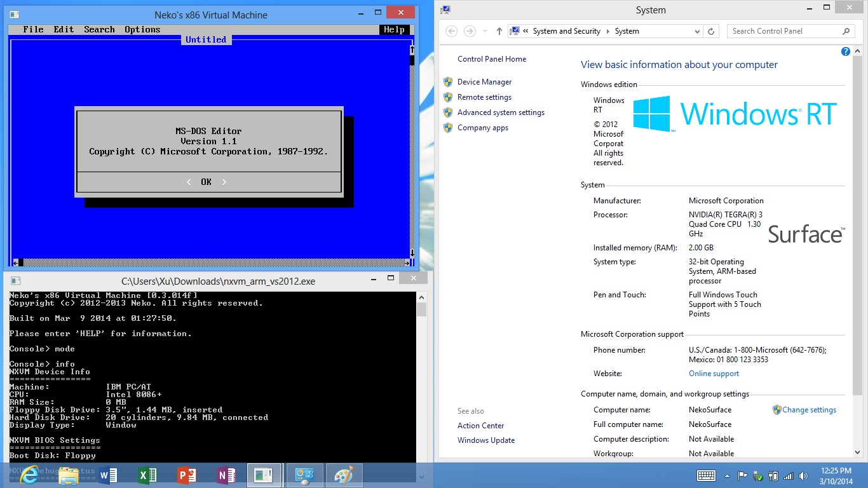The height and width of the screenshot is (488, 868).
Task: Click the editor's vertical scrollbar down arrow
Action: [x=412, y=252]
